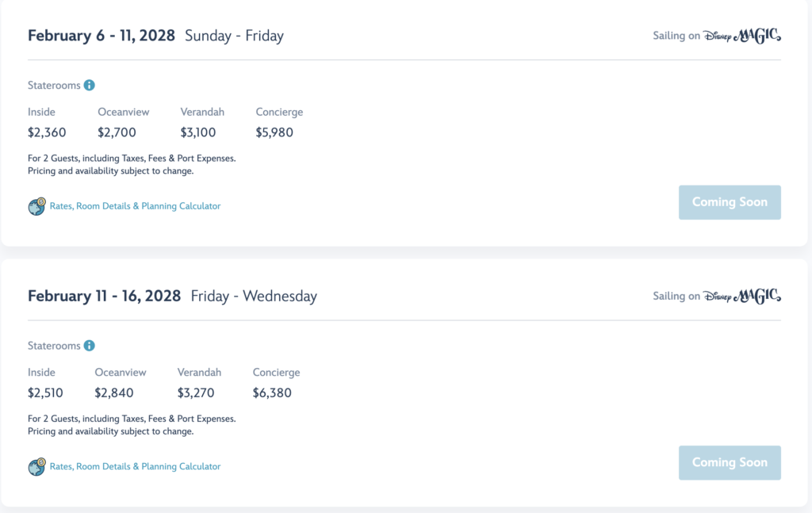Click Disney Magic logo on February 6-11 sailing
Image resolution: width=812 pixels, height=513 pixels.
click(741, 36)
